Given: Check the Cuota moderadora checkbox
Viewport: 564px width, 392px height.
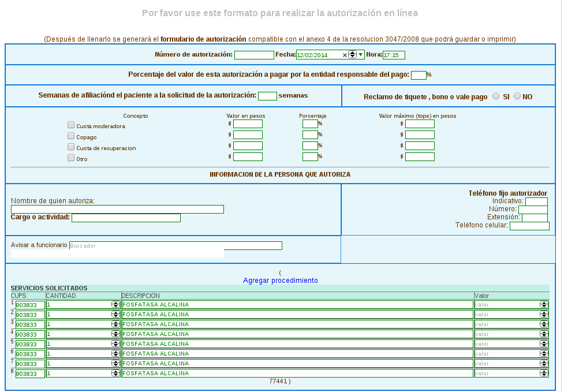Looking at the screenshot, I should pyautogui.click(x=71, y=125).
